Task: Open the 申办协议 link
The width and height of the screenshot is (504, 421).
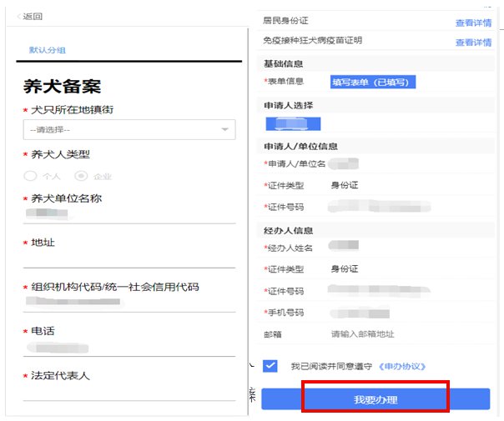Action: pos(402,366)
